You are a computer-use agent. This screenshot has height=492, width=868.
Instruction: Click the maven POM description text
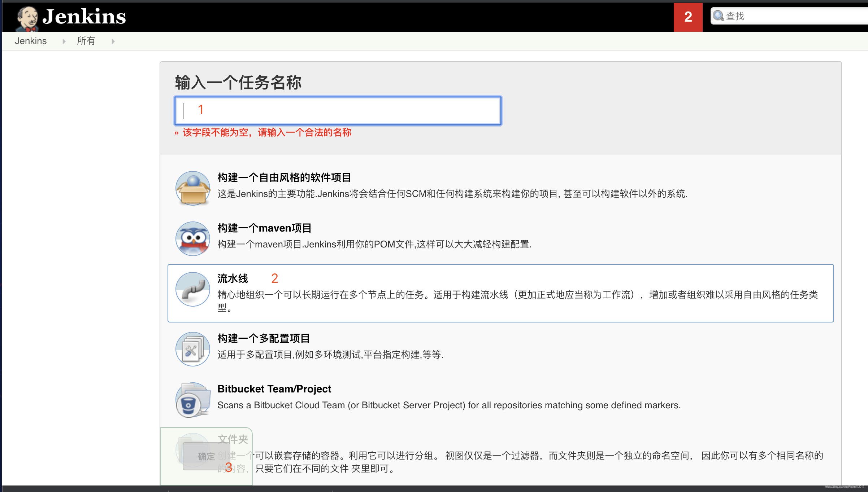click(374, 244)
